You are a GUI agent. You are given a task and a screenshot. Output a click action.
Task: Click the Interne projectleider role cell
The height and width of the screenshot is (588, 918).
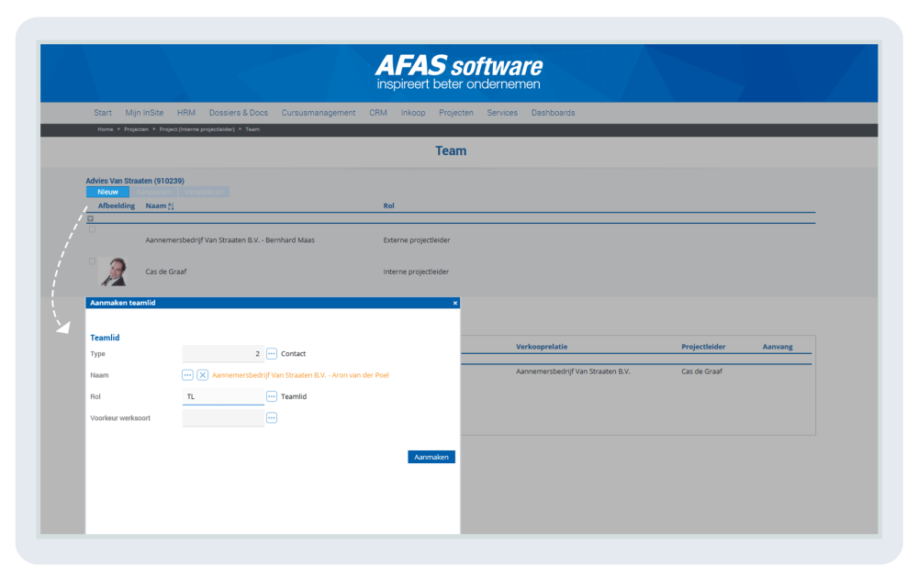point(416,272)
